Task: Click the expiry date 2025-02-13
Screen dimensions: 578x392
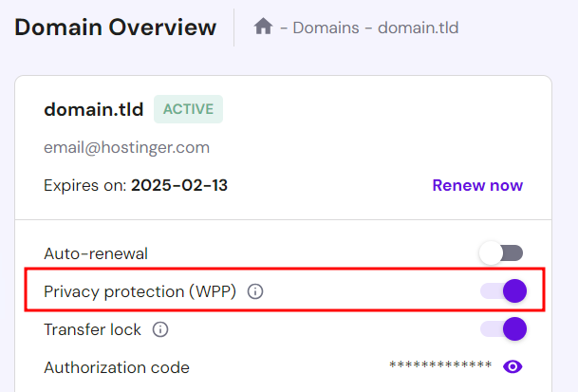Action: [179, 185]
